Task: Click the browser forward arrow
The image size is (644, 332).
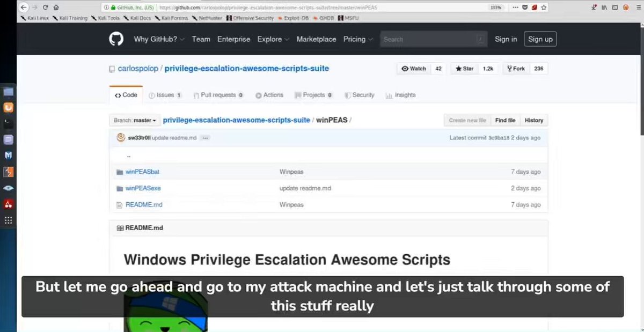Action: click(35, 8)
